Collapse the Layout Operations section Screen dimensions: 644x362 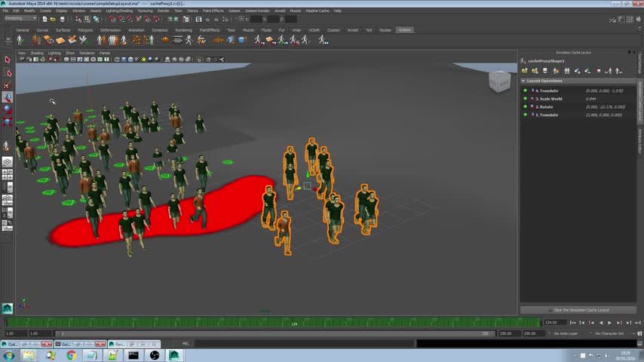(523, 81)
